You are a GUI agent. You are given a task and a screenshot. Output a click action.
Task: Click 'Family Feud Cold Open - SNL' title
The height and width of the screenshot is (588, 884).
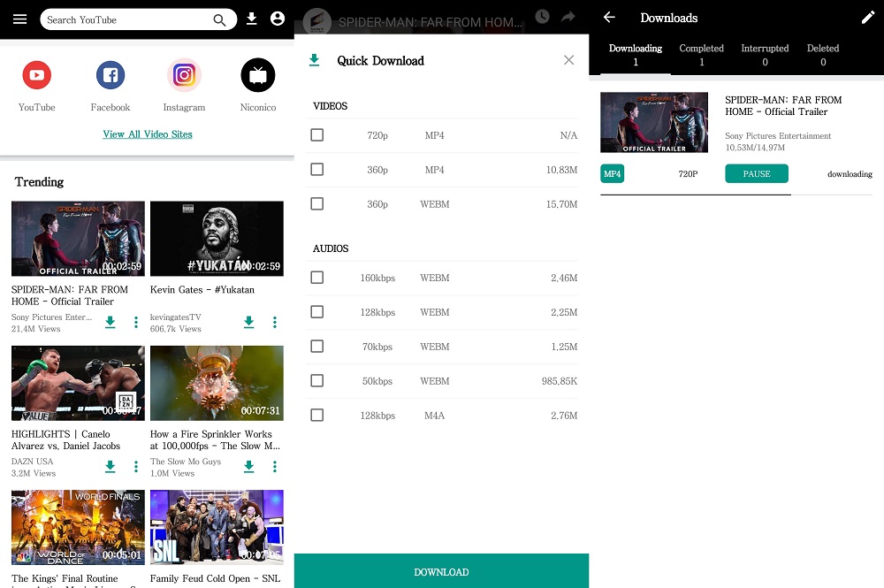[215, 578]
